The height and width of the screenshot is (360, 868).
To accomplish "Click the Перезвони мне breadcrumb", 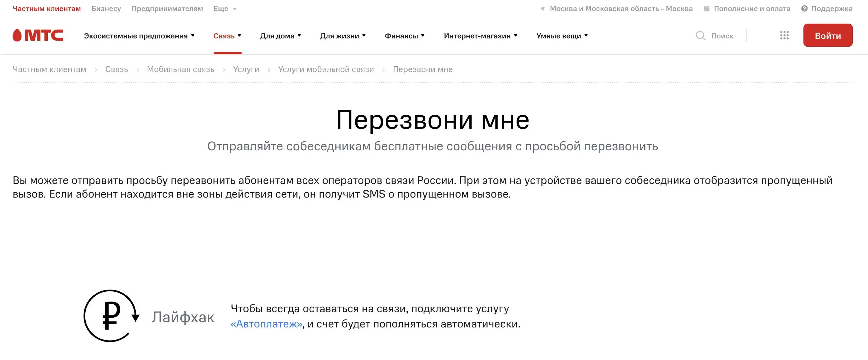I will pyautogui.click(x=423, y=69).
